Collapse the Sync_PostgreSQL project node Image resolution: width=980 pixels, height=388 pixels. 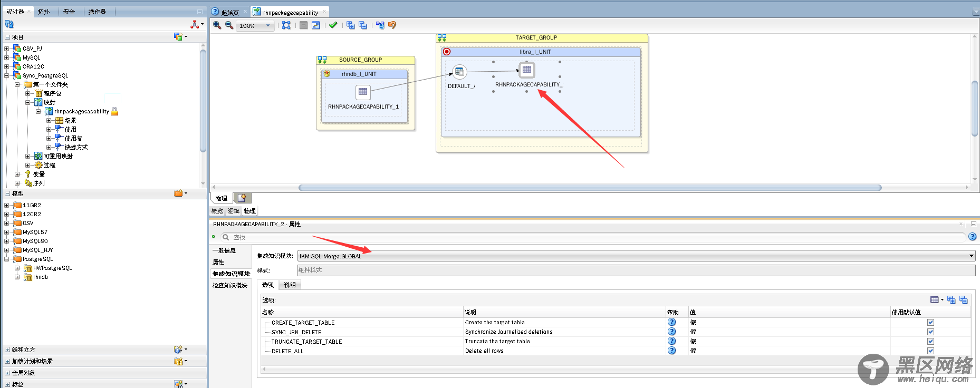pyautogui.click(x=6, y=75)
